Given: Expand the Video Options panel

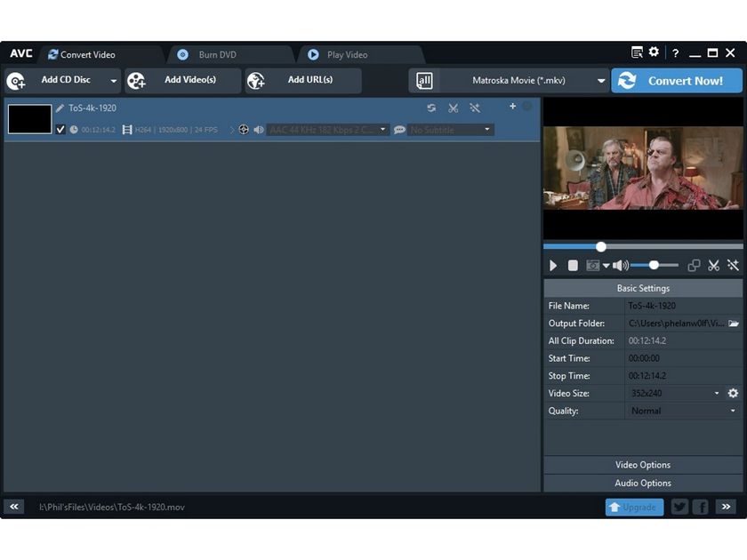Looking at the screenshot, I should [x=642, y=465].
